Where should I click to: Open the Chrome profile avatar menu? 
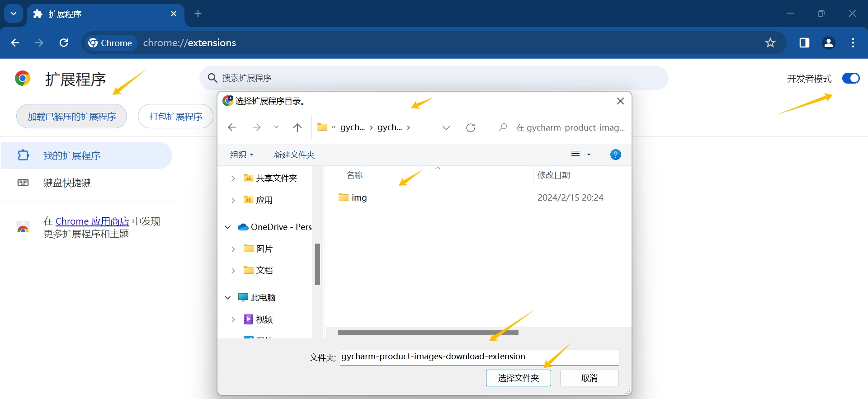click(x=829, y=43)
